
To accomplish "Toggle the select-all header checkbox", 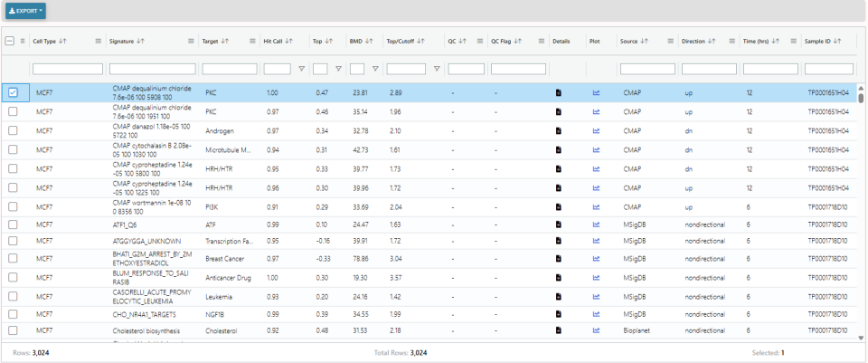I will click(10, 41).
